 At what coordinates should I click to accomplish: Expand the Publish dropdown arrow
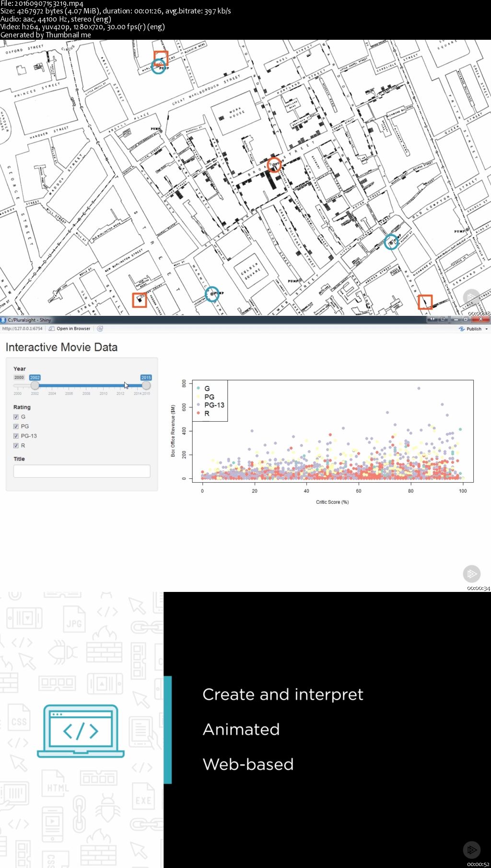click(x=487, y=329)
